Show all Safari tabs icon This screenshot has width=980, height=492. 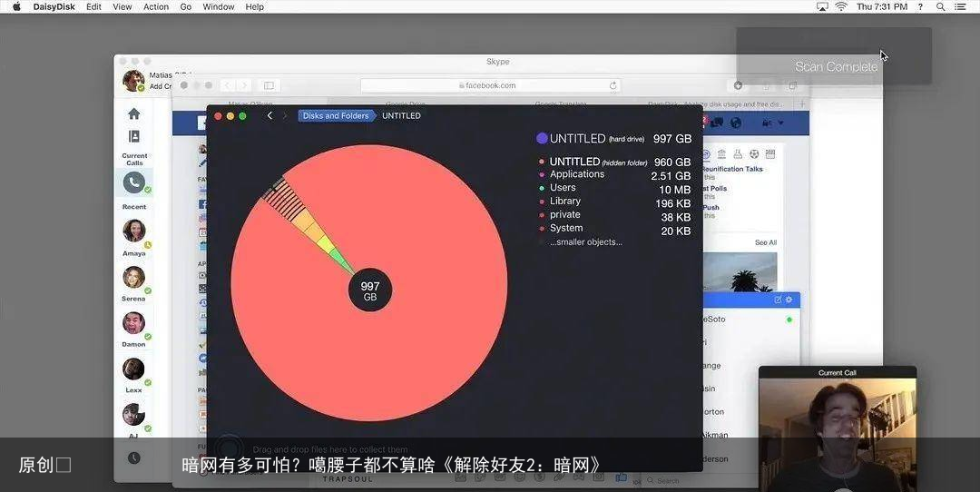click(792, 85)
